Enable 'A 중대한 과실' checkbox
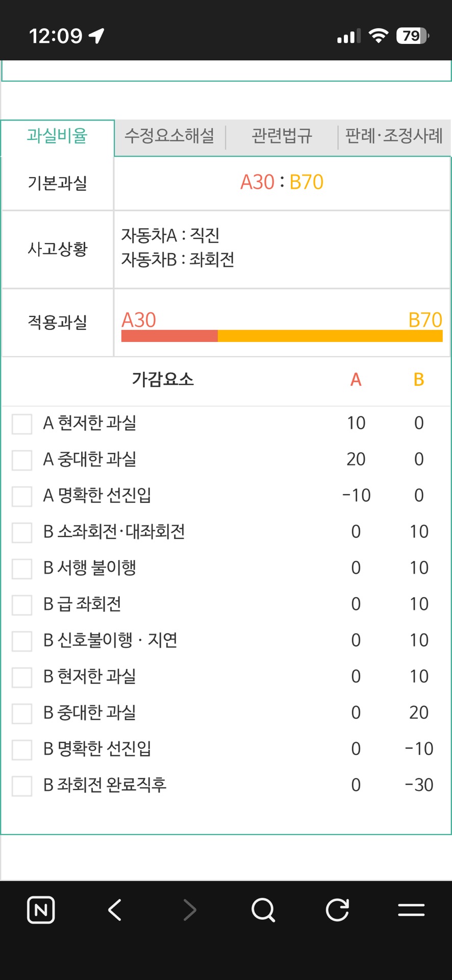Image resolution: width=452 pixels, height=980 pixels. click(x=22, y=460)
